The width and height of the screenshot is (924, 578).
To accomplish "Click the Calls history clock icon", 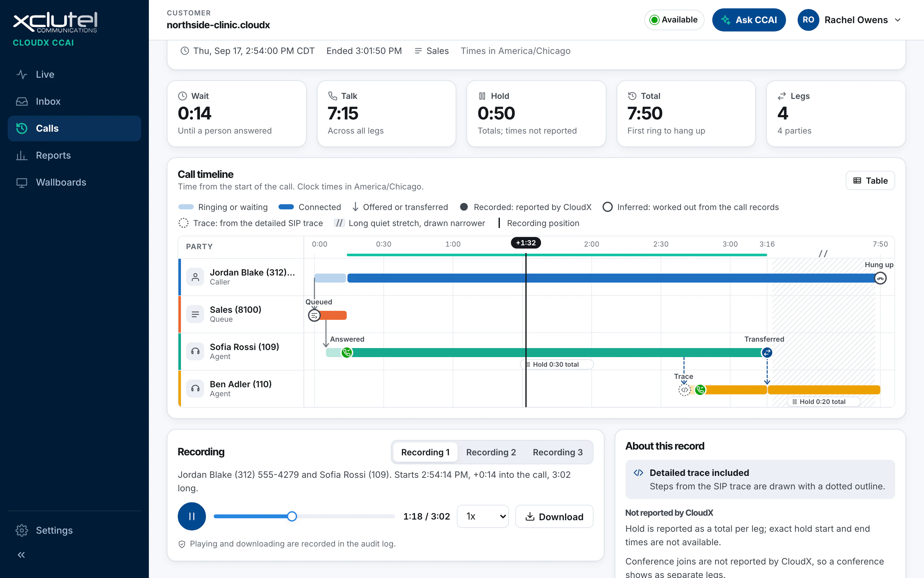I will pyautogui.click(x=22, y=128).
